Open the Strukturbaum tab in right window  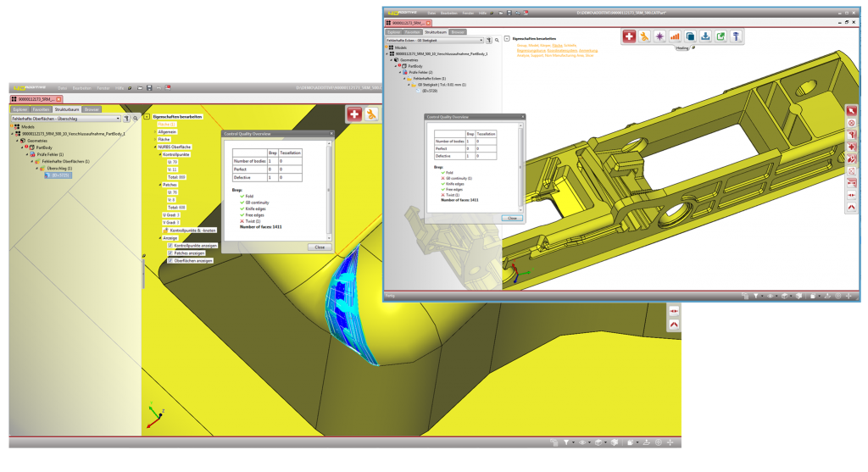[435, 32]
